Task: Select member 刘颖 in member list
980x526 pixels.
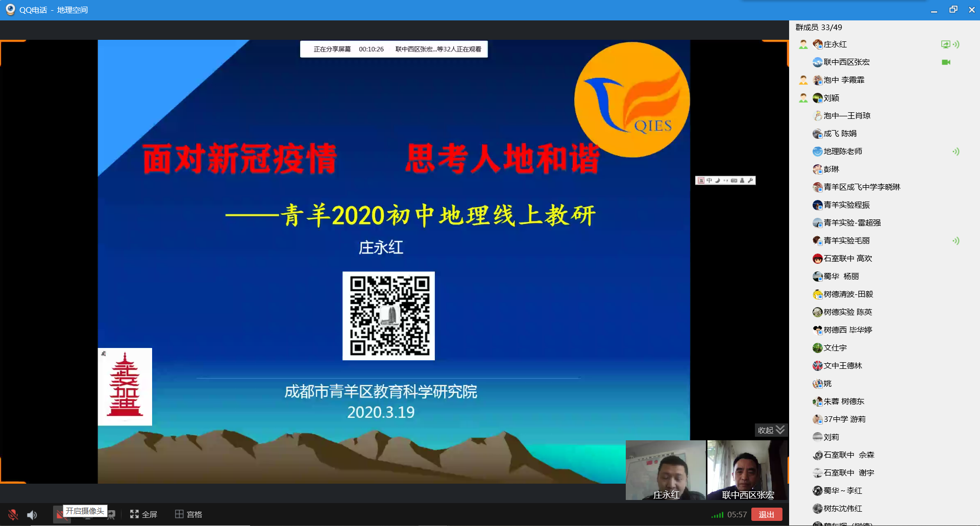Action: pos(831,98)
